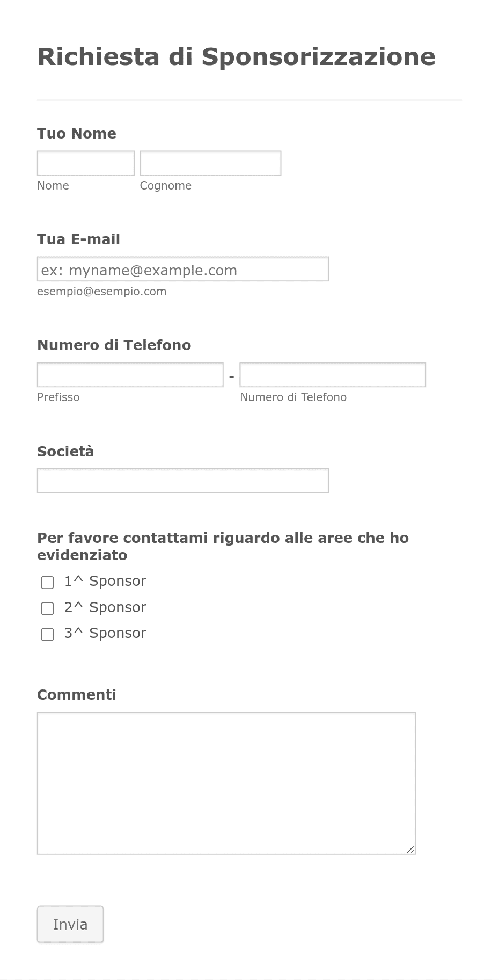
Task: Enable the 2^ Sponsor checkbox
Action: [x=47, y=608]
